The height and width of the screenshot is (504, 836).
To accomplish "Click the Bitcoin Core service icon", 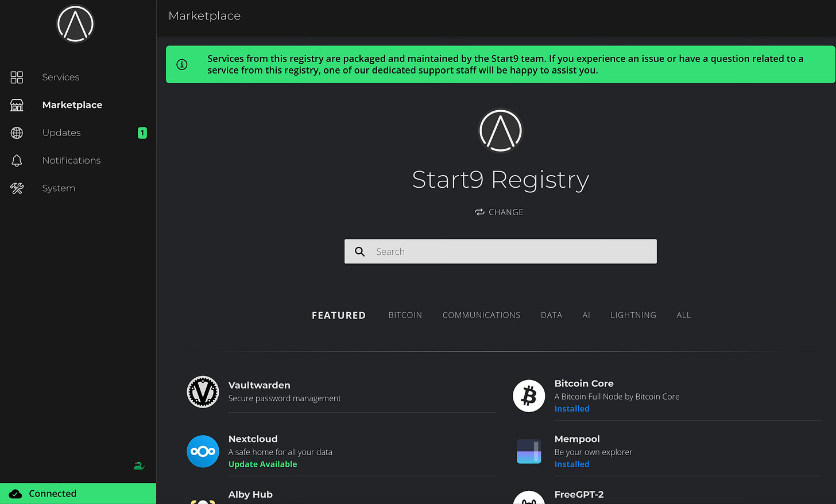I will pyautogui.click(x=529, y=396).
